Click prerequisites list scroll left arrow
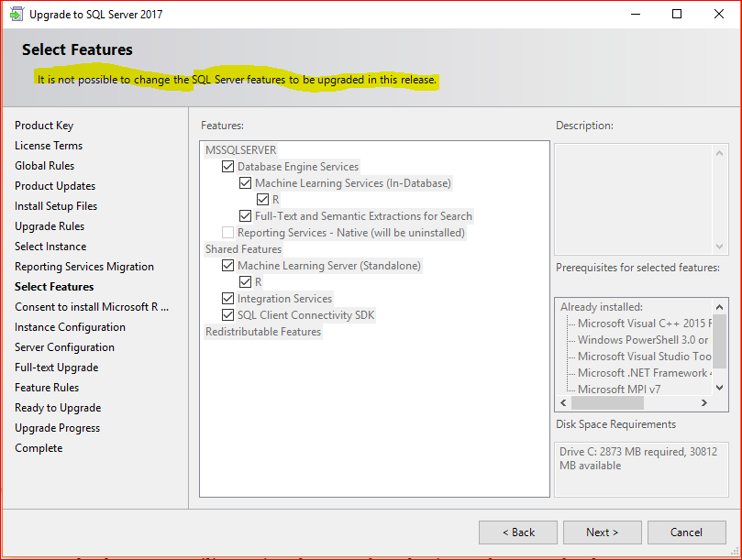The height and width of the screenshot is (560, 742). (563, 402)
